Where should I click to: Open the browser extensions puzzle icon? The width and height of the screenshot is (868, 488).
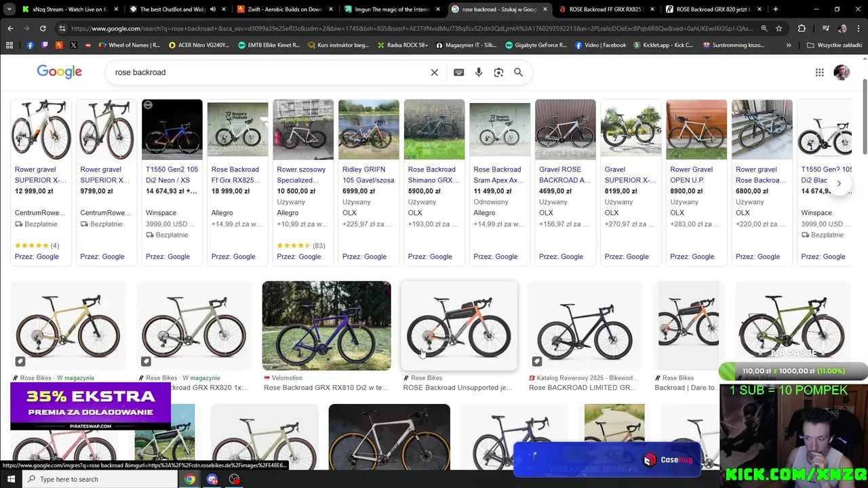pos(802,28)
